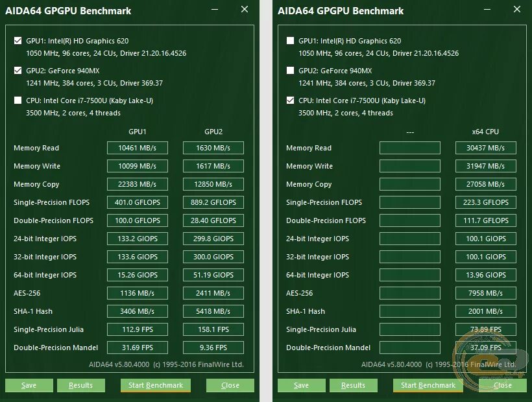Click the GPU1 column header
This screenshot has width=532, height=402.
(138, 132)
